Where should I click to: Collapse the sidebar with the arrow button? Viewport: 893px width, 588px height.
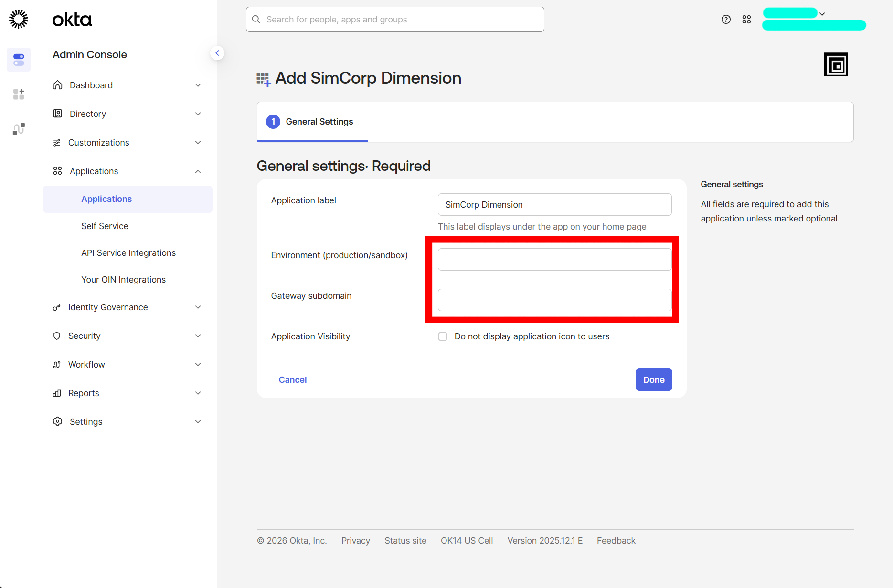click(217, 53)
